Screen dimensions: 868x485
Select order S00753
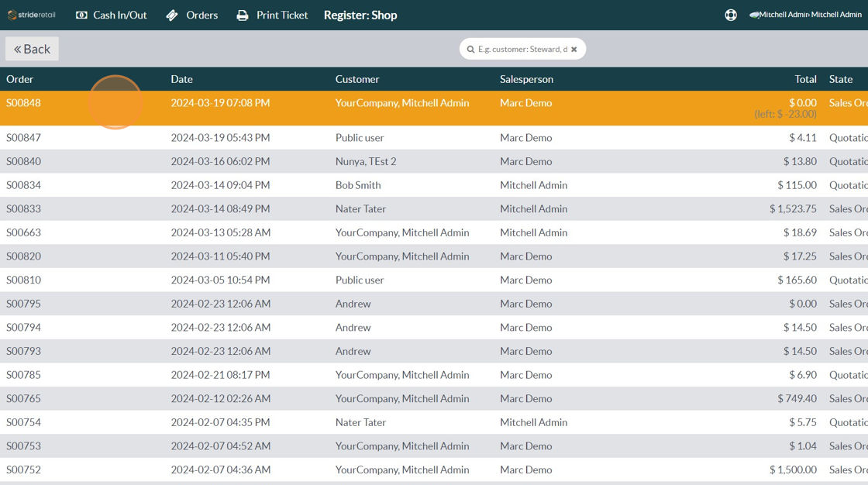pos(434,446)
